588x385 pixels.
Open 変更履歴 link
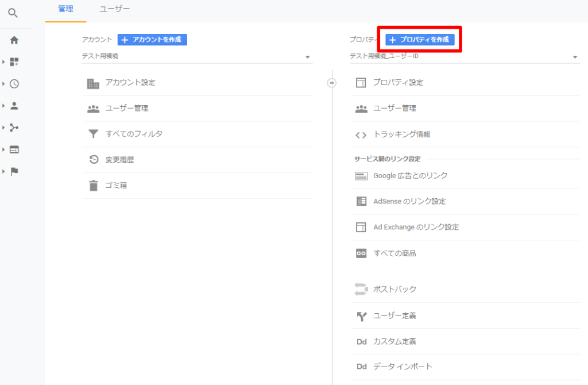[119, 160]
